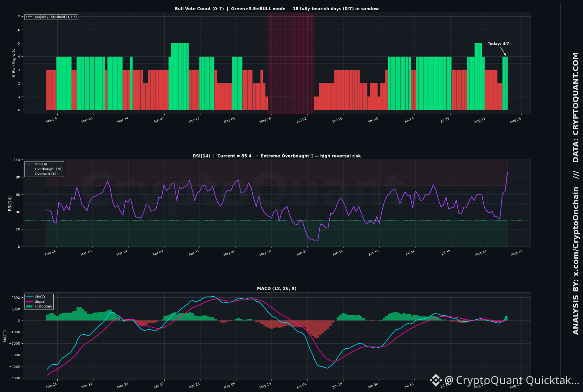This screenshot has height=392, width=583.
Task: Click the y-axis value 2000 on MACD chart
Action: click(16, 297)
